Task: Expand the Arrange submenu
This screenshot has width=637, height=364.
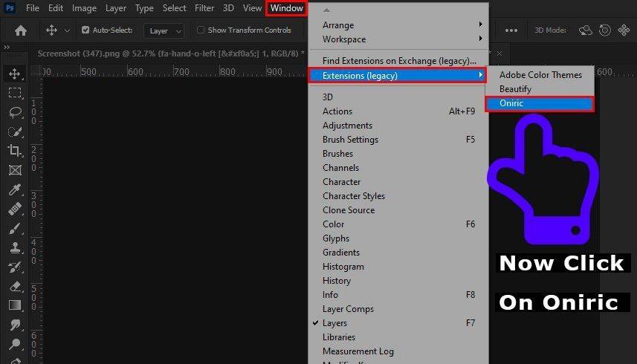Action: (x=398, y=25)
